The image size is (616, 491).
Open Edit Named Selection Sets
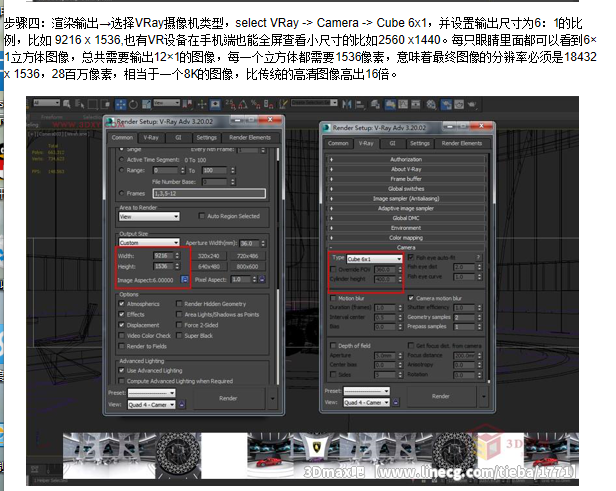pos(283,104)
